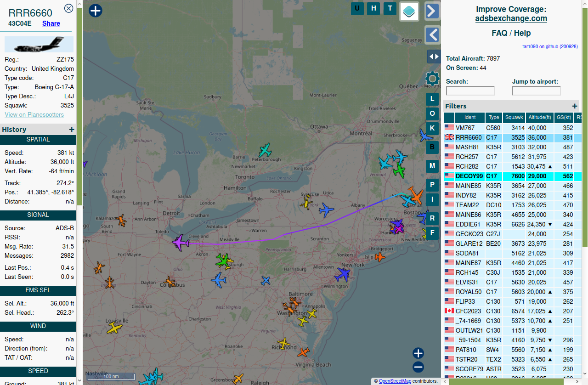
Task: Sort table by GS(kt) column
Action: (x=563, y=118)
